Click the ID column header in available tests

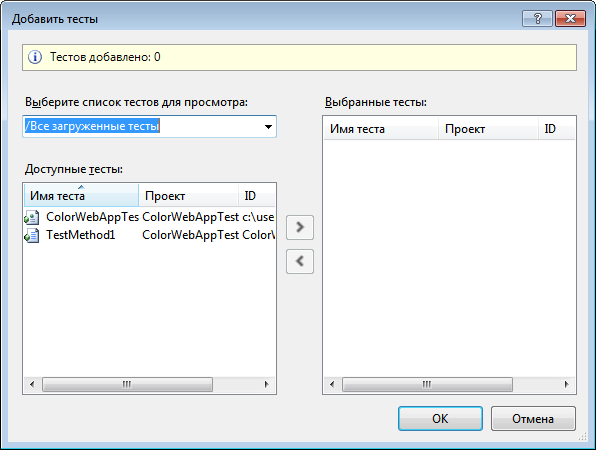pyautogui.click(x=257, y=196)
